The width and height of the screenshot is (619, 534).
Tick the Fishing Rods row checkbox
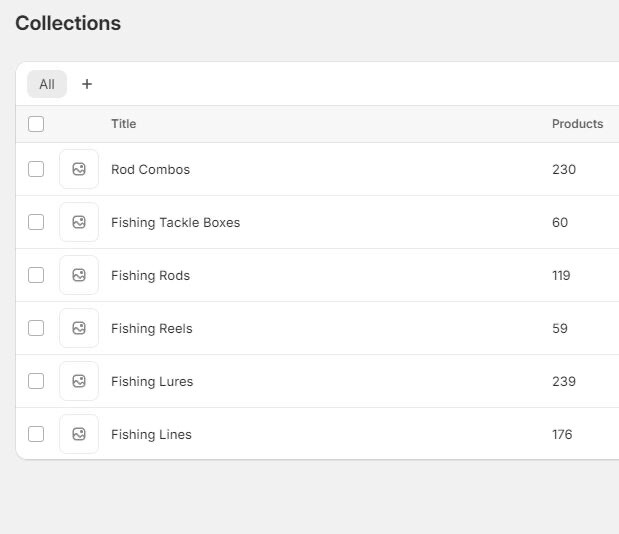point(36,275)
